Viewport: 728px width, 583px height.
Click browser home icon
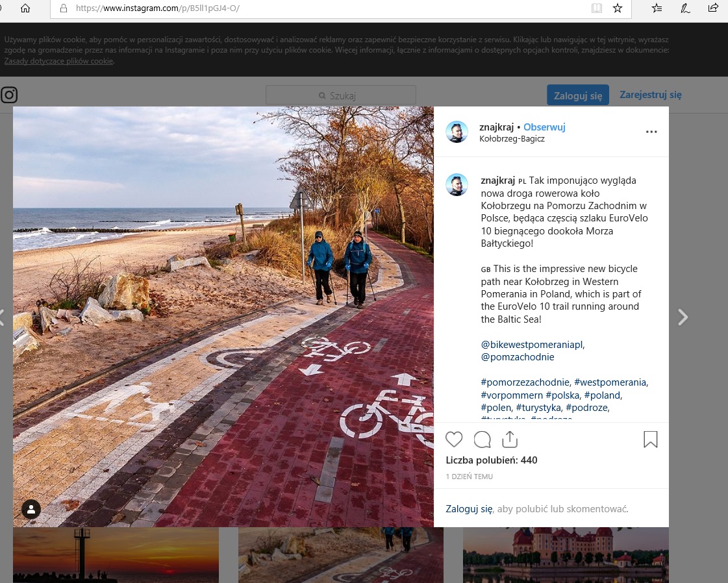click(x=25, y=8)
